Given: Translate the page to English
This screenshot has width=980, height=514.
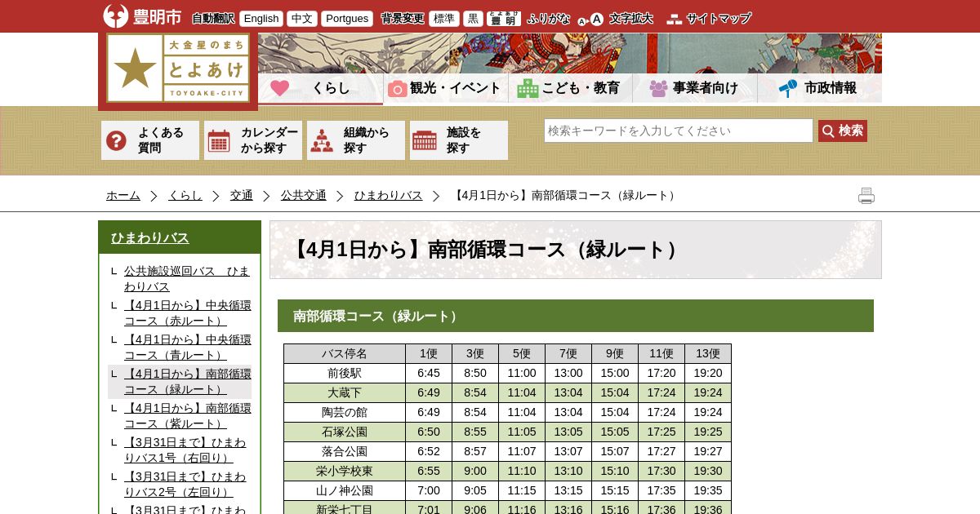Looking at the screenshot, I should click(x=261, y=19).
